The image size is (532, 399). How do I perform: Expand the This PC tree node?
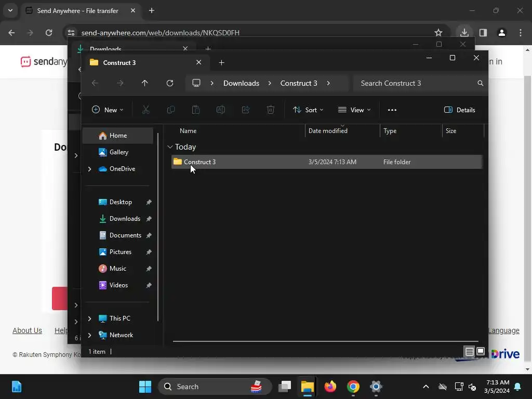(89, 318)
